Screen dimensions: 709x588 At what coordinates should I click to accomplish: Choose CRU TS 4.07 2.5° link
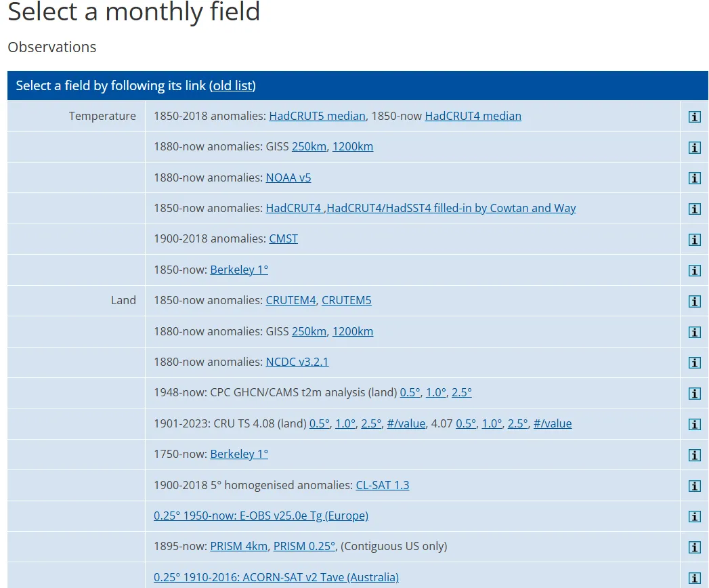(x=518, y=424)
